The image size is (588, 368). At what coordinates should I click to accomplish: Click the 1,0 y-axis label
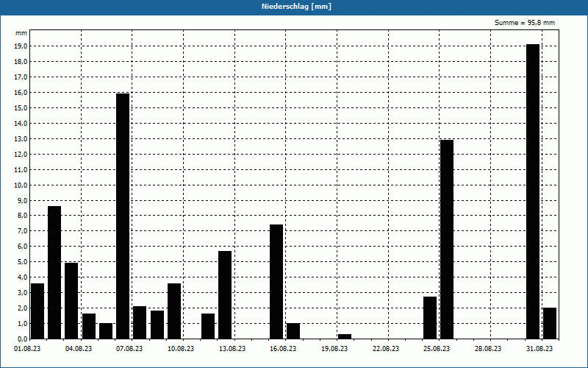tap(22, 323)
